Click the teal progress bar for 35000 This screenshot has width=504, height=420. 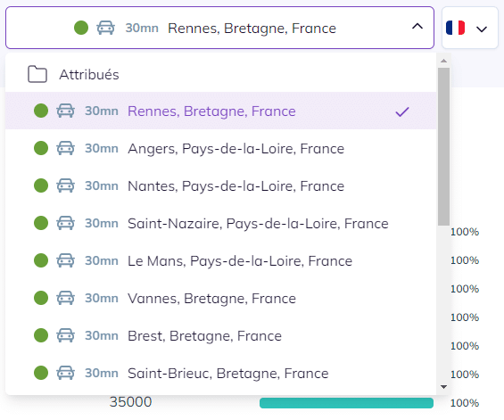coord(346,403)
